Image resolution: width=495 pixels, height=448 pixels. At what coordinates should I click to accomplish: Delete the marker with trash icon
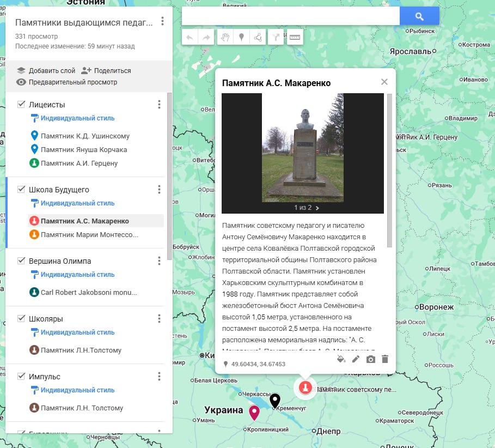coord(385,359)
